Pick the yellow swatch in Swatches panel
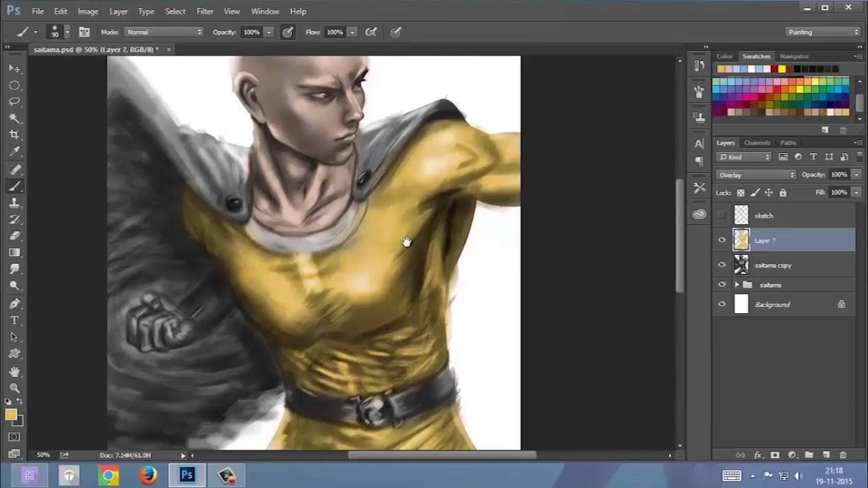 tap(782, 68)
